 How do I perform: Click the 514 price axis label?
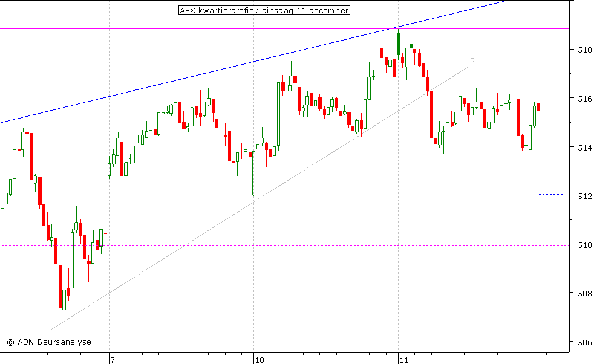tap(586, 148)
